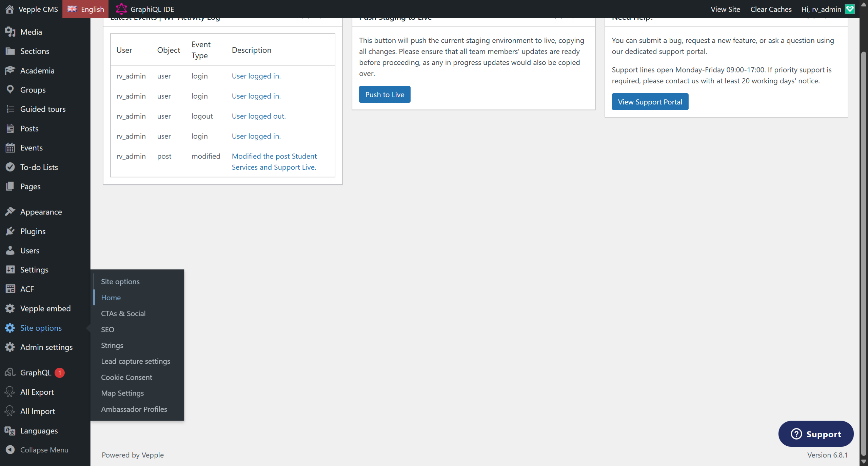Click the To-do Lists checkmark icon
The height and width of the screenshot is (466, 868).
(10, 167)
